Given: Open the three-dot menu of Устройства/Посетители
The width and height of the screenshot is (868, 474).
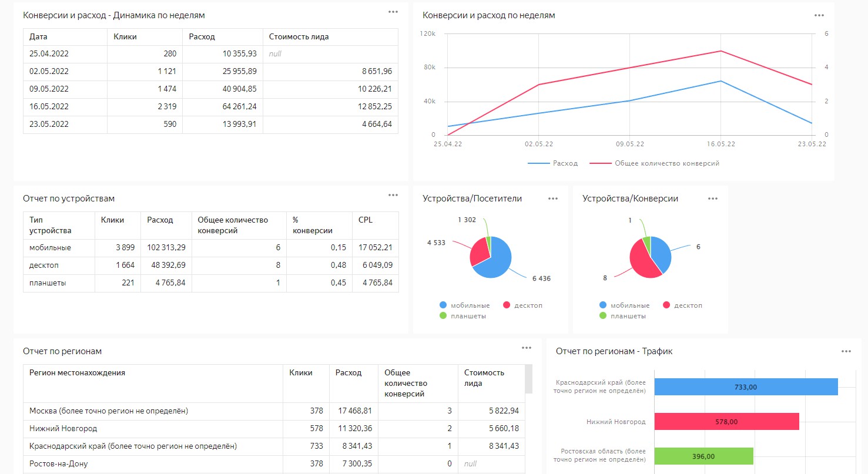Looking at the screenshot, I should coord(553,199).
